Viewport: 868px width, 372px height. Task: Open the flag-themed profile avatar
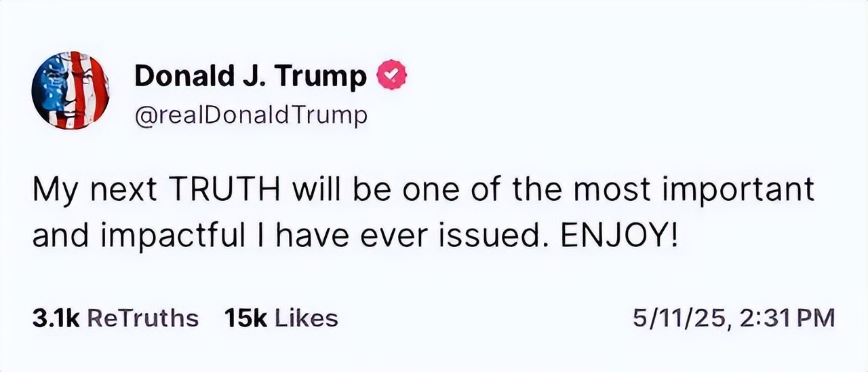coord(71,90)
